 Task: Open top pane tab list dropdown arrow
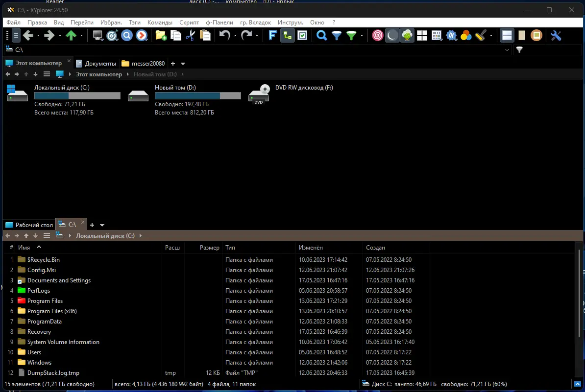click(x=183, y=64)
